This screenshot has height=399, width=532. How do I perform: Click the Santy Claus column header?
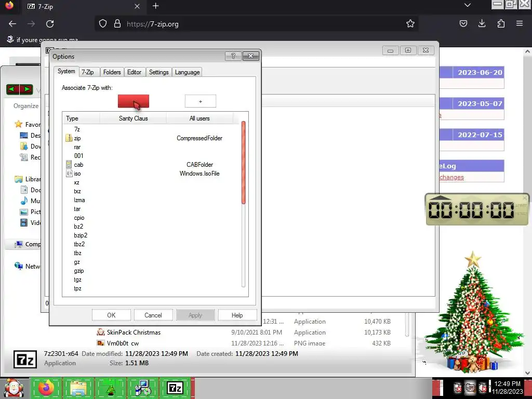(x=134, y=118)
